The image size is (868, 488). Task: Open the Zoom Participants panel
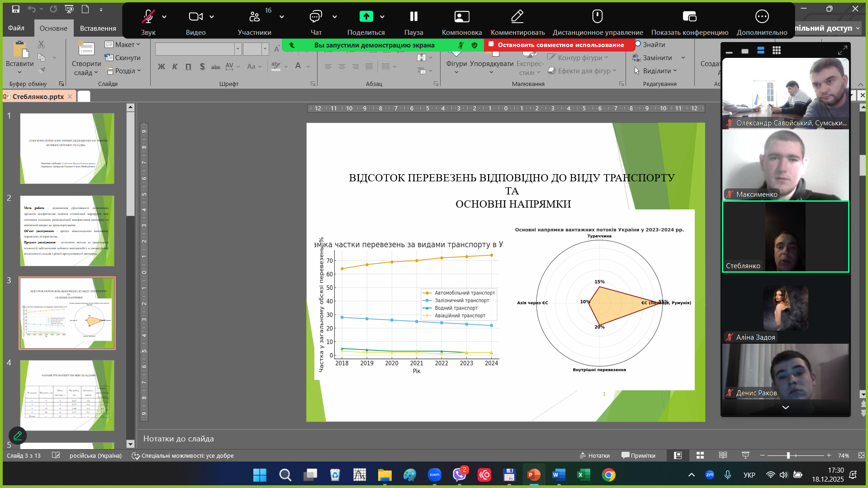coord(254,17)
